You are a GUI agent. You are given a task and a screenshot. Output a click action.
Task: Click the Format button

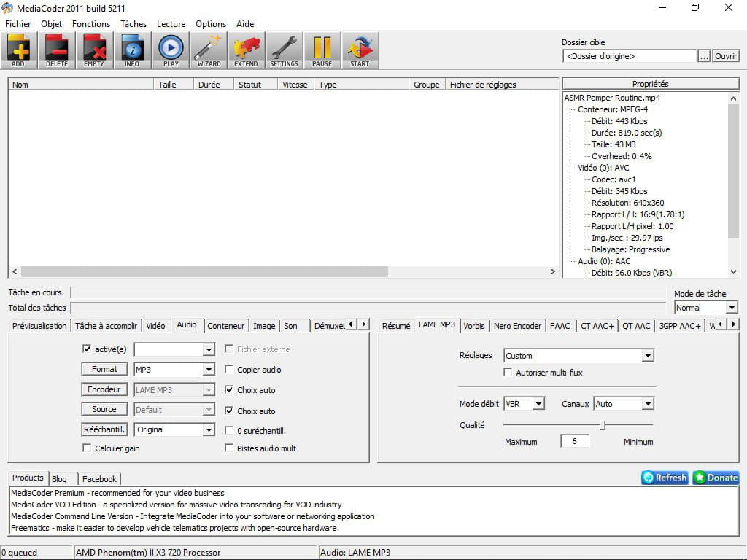(104, 369)
